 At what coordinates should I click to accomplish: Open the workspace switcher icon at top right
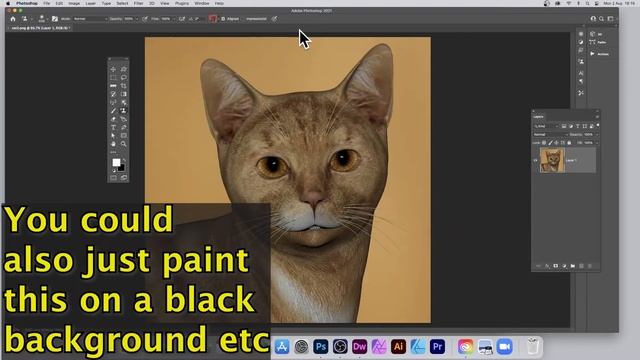[x=611, y=19]
